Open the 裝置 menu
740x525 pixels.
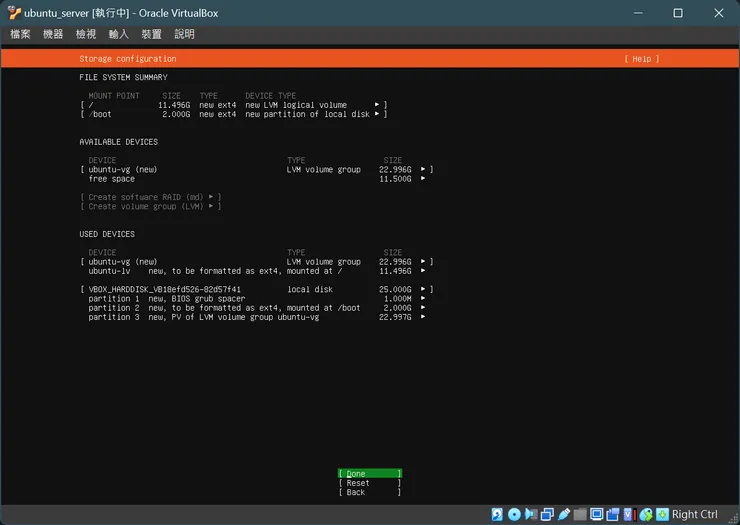coord(151,34)
